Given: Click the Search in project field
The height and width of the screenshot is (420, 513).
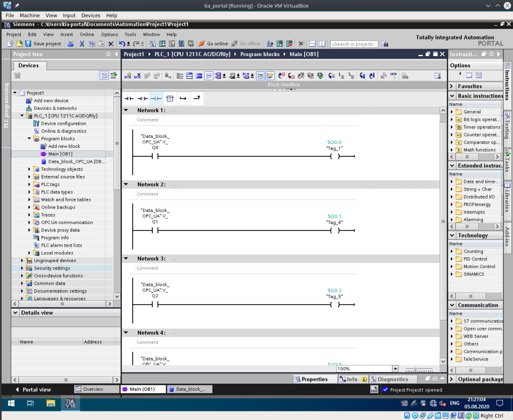Looking at the screenshot, I should pyautogui.click(x=354, y=44).
